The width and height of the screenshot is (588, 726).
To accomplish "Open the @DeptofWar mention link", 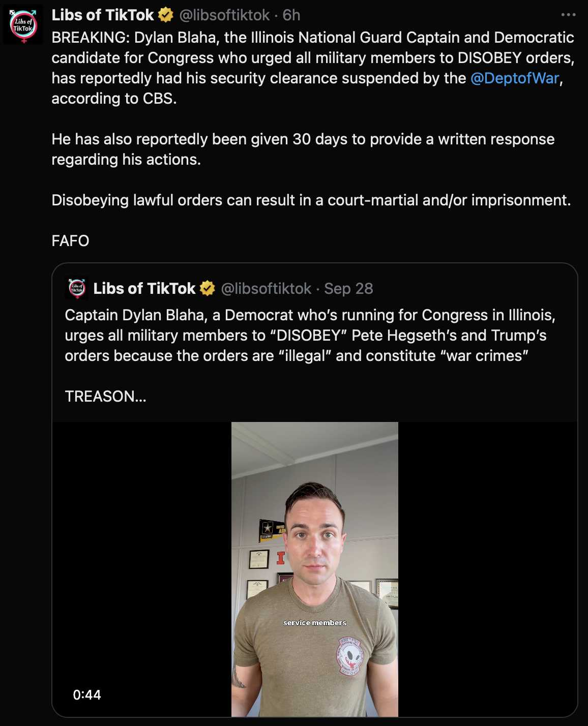I will pos(515,78).
